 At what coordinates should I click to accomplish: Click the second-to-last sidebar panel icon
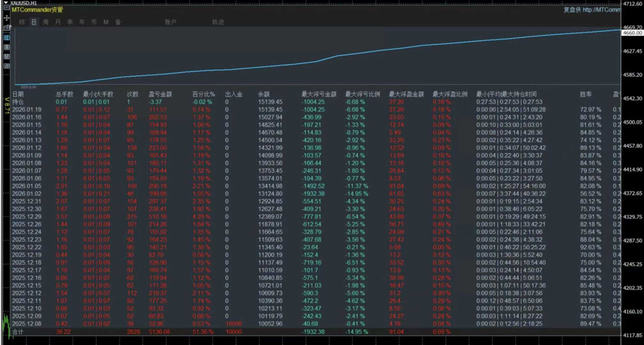(x=6, y=57)
